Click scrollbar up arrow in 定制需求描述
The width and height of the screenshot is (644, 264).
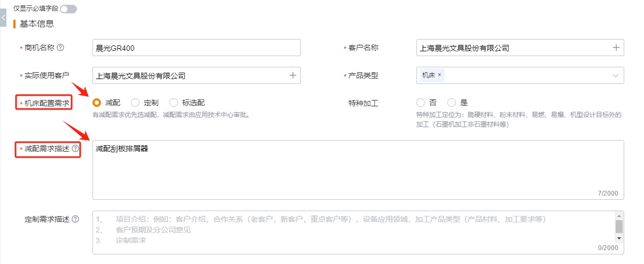(x=619, y=215)
